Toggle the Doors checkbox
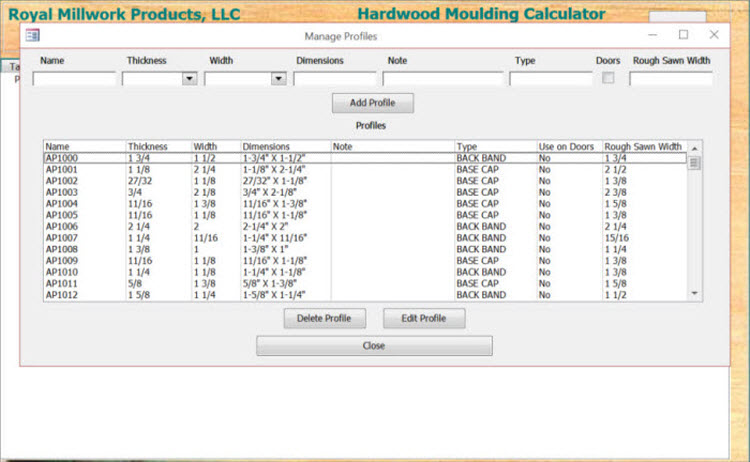Screen dimensions: 750x462 (x=608, y=77)
